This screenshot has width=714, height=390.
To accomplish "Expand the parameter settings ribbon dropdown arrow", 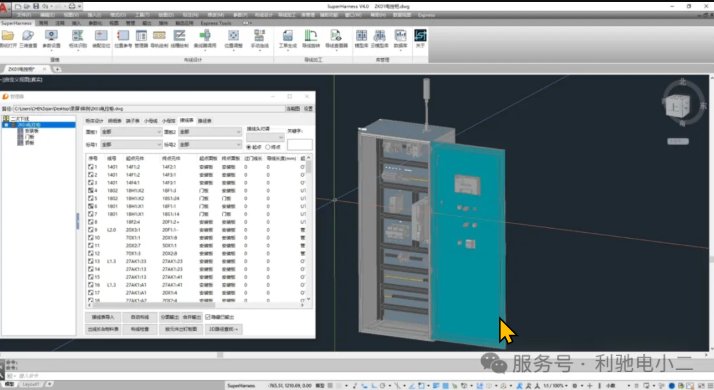I will pyautogui.click(x=51, y=50).
